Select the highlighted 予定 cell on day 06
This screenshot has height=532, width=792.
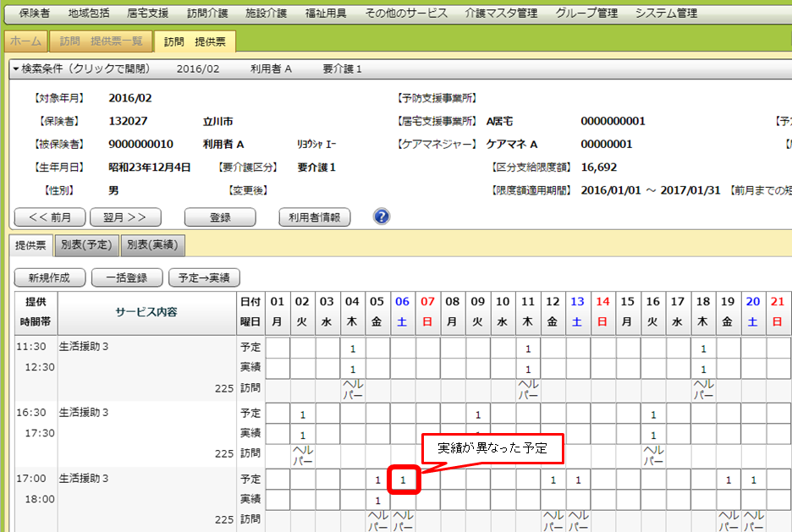(403, 480)
